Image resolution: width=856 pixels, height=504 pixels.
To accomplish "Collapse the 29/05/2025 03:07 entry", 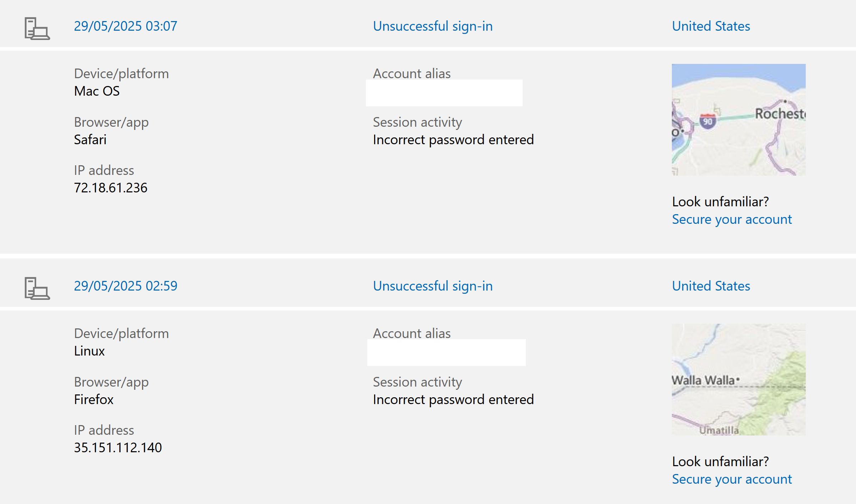I will 125,26.
